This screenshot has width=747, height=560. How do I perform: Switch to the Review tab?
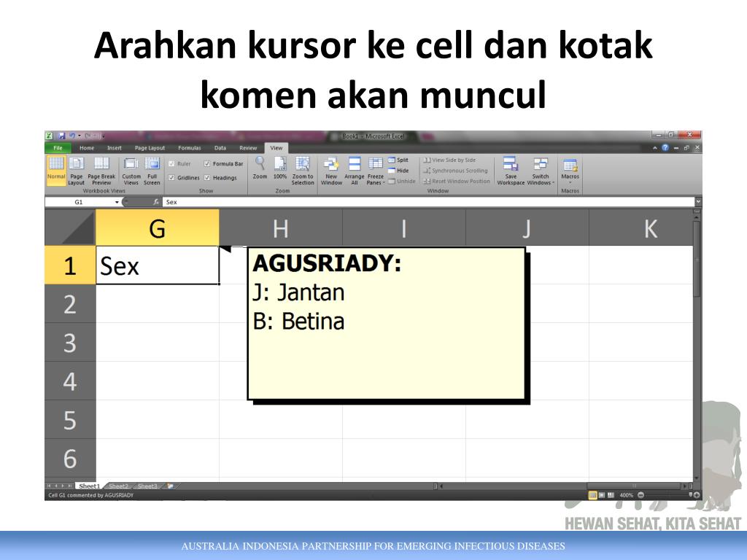pos(248,148)
